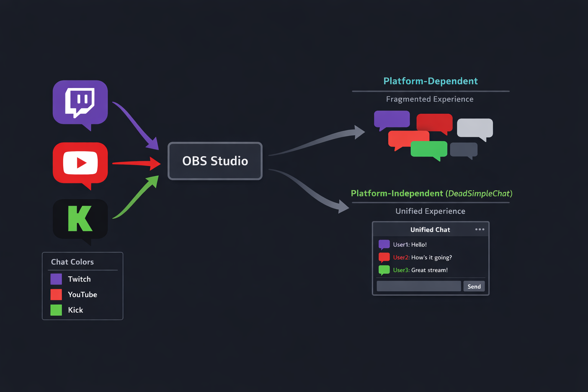Click the purple Twitch logo icon
This screenshot has width=588, height=392.
pos(80,102)
